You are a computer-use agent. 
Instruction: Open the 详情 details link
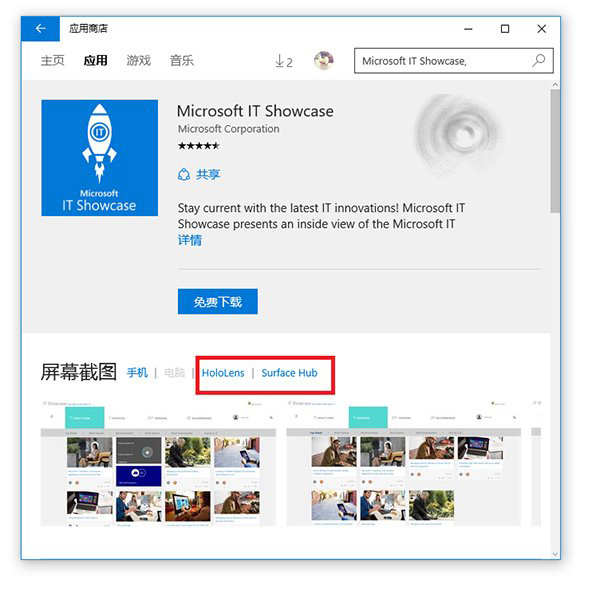pos(190,240)
